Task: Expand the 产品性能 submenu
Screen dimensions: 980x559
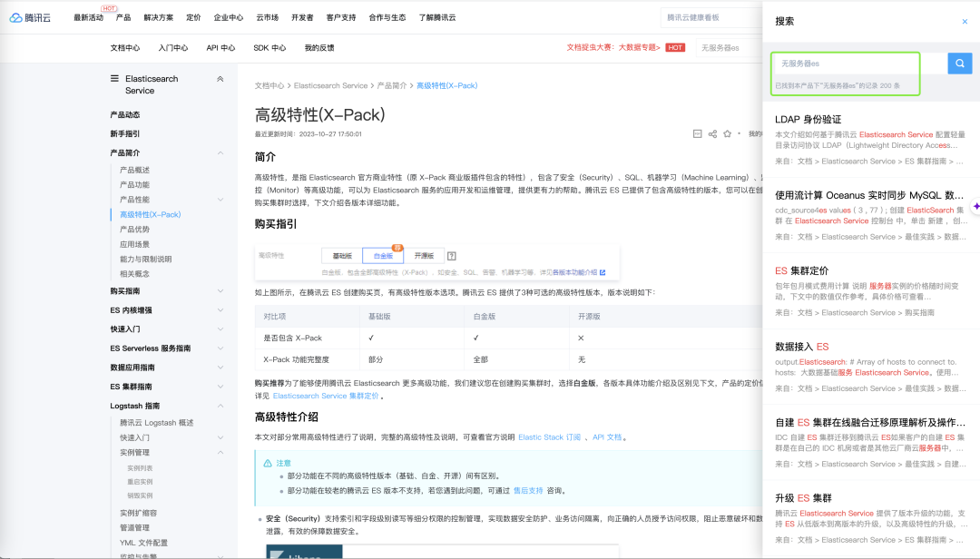Action: tap(220, 200)
